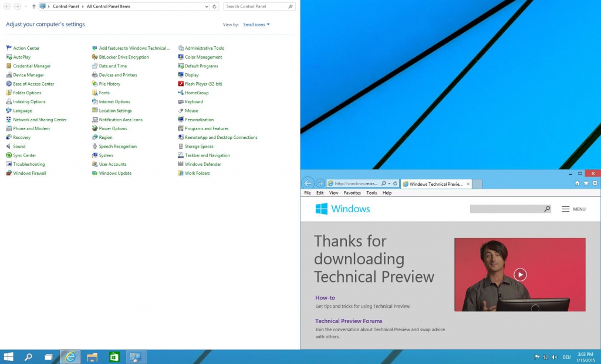Open the Windows Defender icon
This screenshot has height=364, width=601.
tap(181, 165)
